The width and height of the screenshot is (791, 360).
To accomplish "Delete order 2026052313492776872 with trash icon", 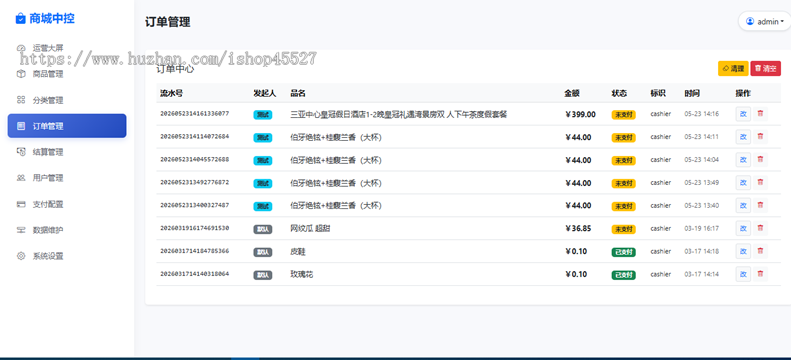I will pyautogui.click(x=760, y=183).
